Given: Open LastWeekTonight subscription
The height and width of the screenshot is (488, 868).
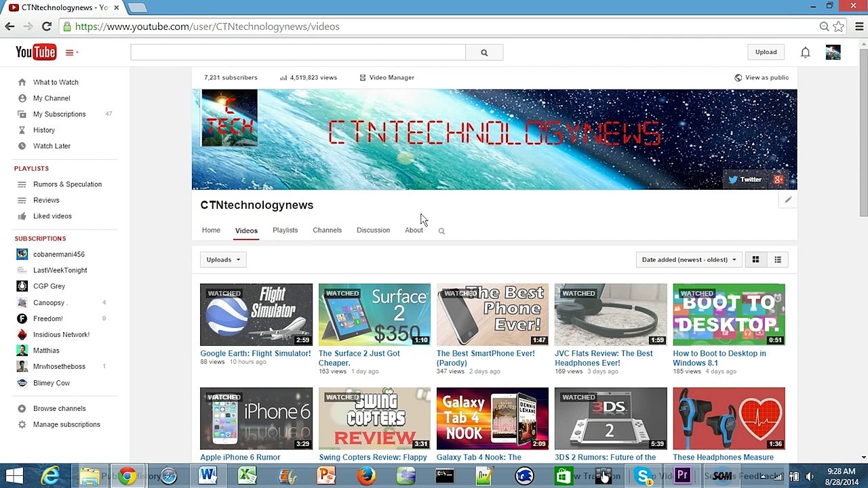Looking at the screenshot, I should [x=60, y=270].
